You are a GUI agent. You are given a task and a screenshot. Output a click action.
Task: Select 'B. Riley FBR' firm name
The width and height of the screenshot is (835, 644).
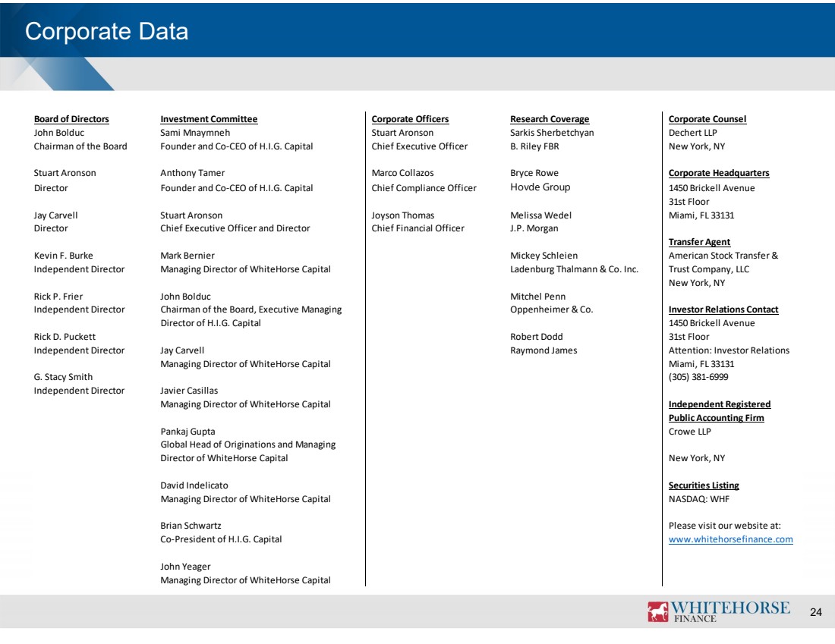coord(534,146)
